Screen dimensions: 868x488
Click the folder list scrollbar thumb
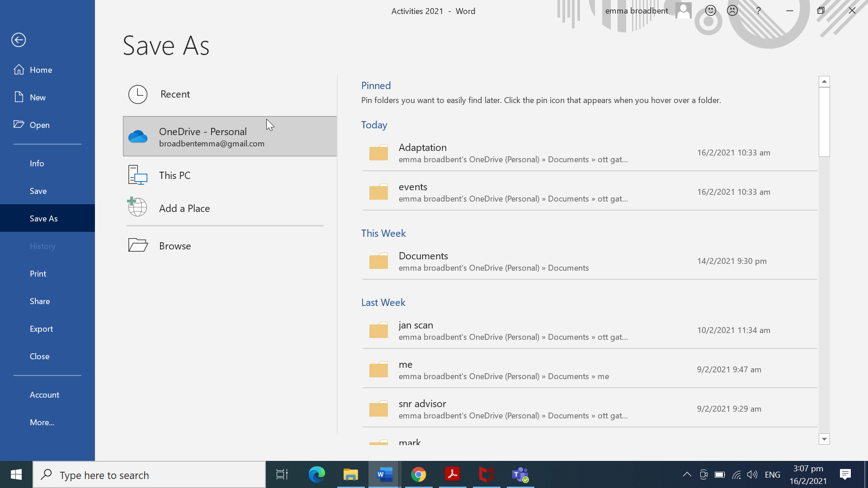coord(824,122)
